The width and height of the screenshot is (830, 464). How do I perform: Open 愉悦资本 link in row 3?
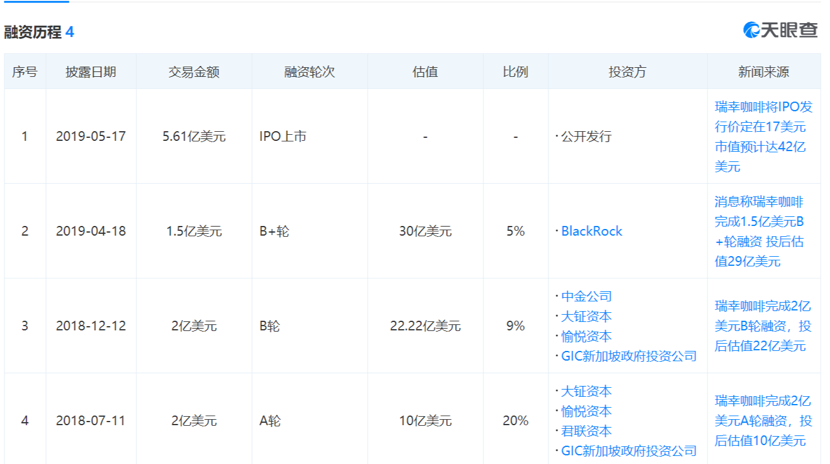(x=586, y=336)
